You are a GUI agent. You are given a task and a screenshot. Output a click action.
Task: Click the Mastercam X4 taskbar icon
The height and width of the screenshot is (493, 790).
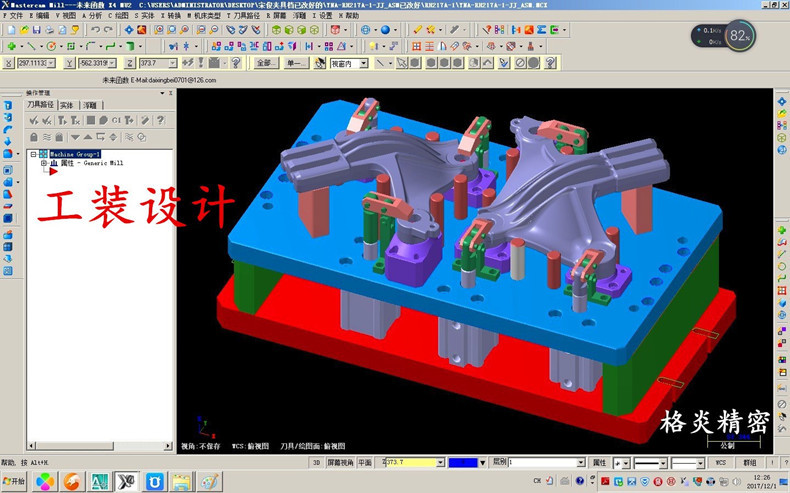click(x=127, y=482)
